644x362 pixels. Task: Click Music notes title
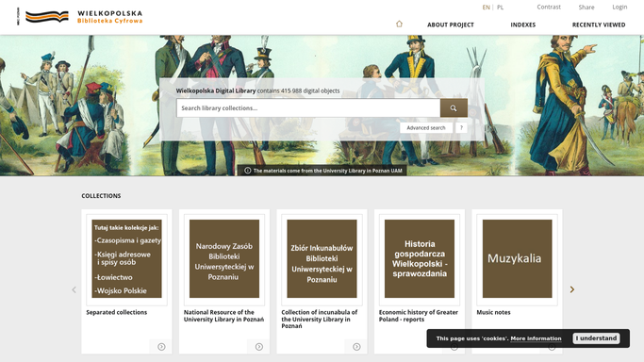[493, 312]
